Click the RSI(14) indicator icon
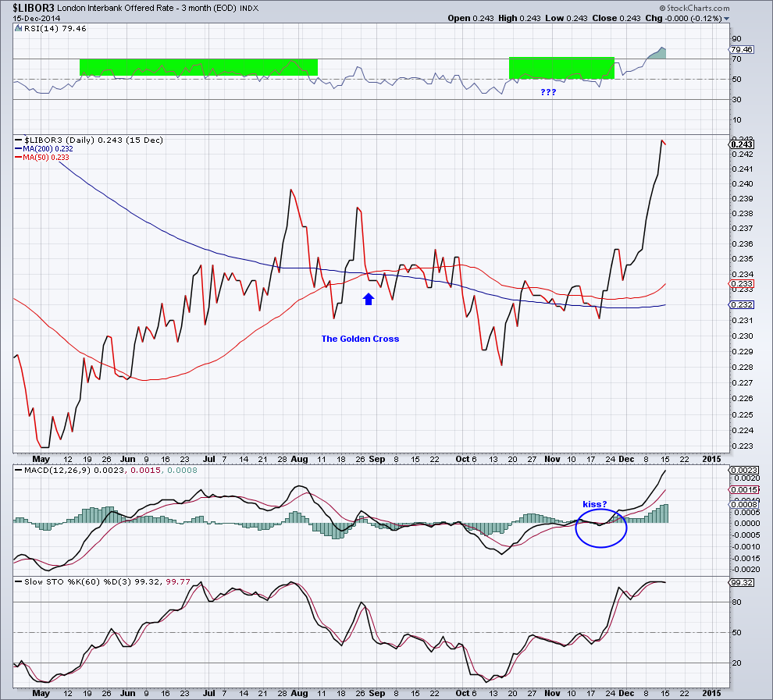773x700 pixels. click(19, 29)
